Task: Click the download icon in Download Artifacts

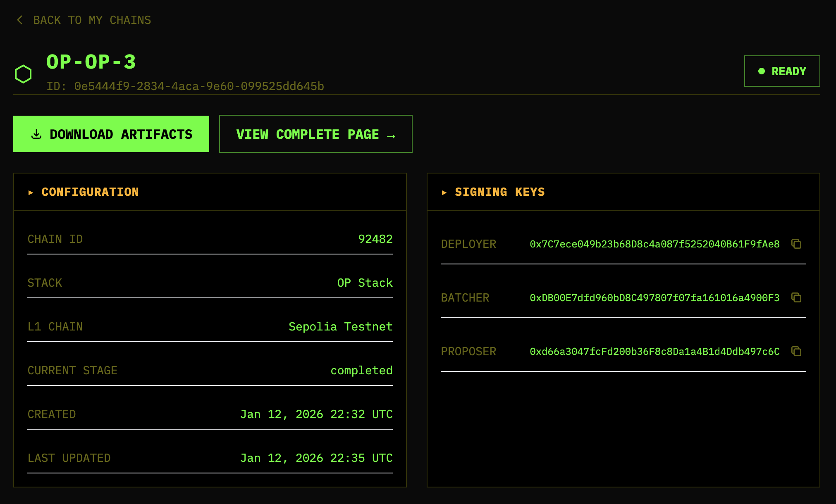Action: coord(36,134)
